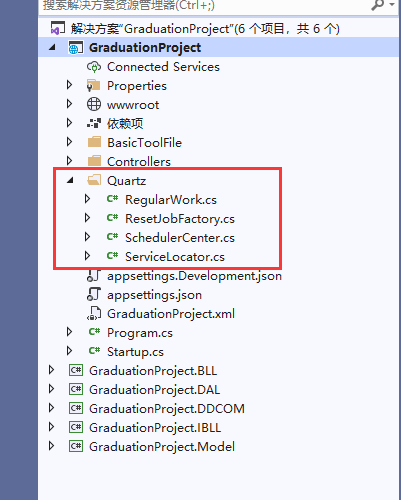
Task: Expand the Properties node
Action: (x=69, y=85)
